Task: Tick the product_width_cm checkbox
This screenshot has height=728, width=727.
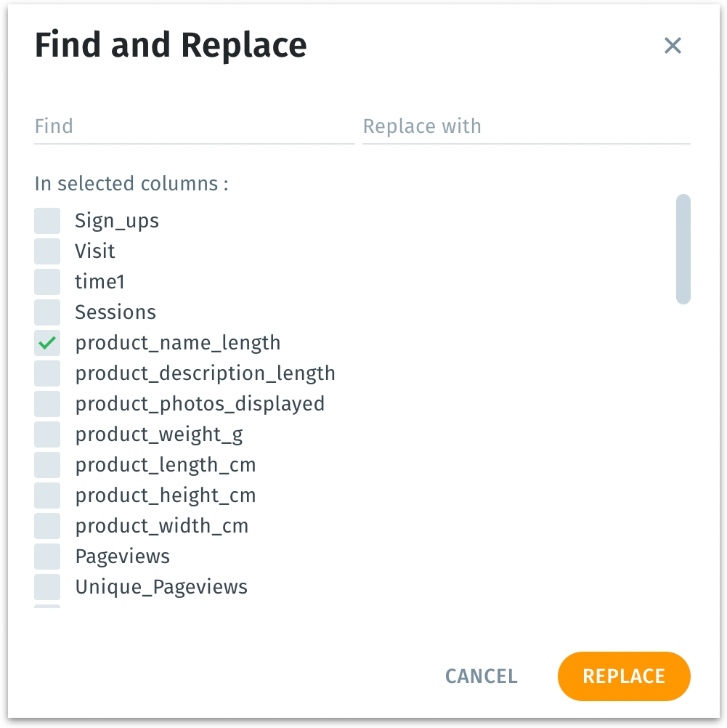Action: pos(47,526)
